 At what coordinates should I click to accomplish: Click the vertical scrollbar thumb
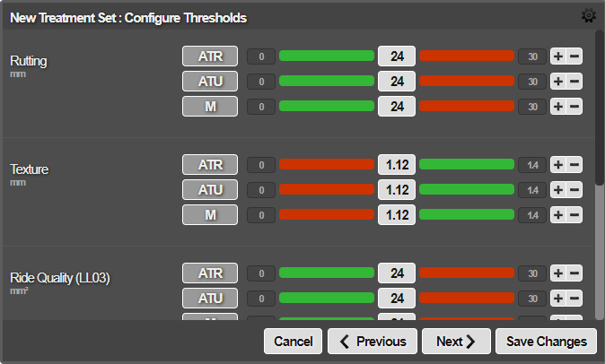click(x=600, y=108)
